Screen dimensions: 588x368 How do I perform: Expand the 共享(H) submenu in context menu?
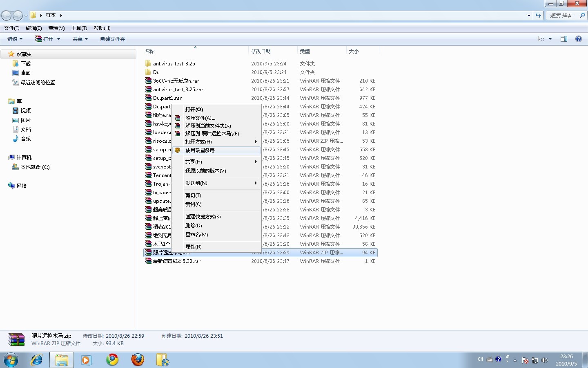(256, 162)
